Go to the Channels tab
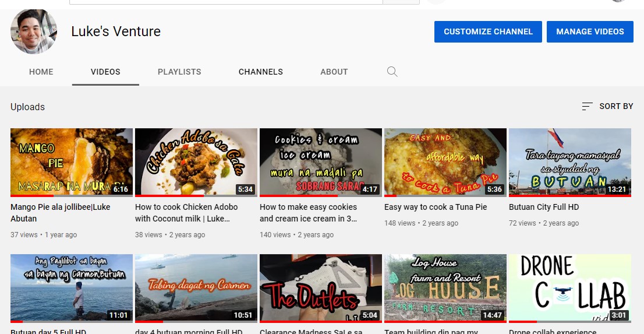This screenshot has width=644, height=334. (261, 72)
